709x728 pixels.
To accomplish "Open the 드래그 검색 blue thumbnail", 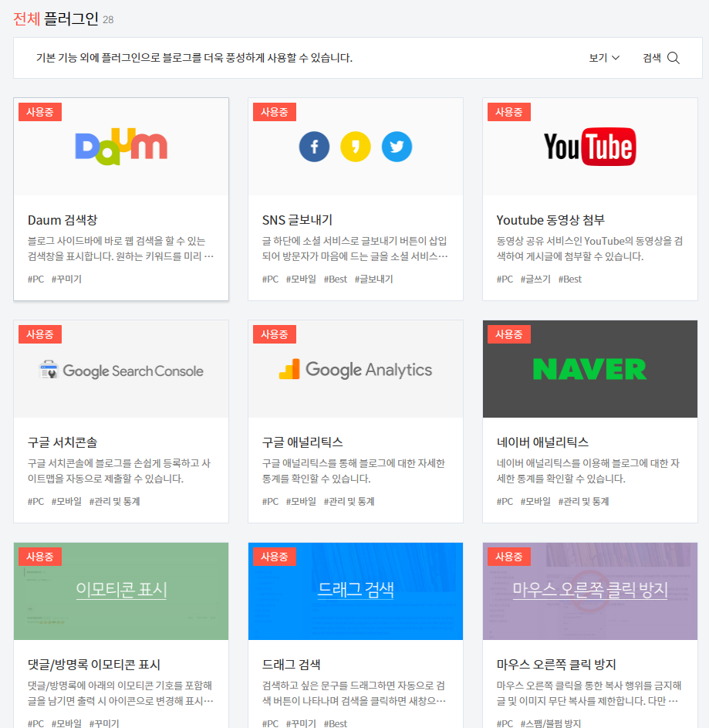I will pyautogui.click(x=356, y=591).
